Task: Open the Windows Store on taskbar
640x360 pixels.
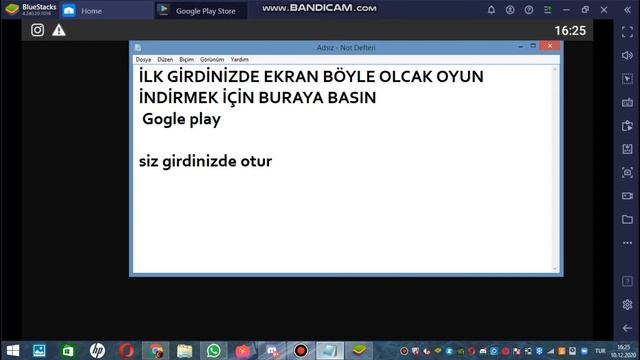Action: click(x=68, y=351)
